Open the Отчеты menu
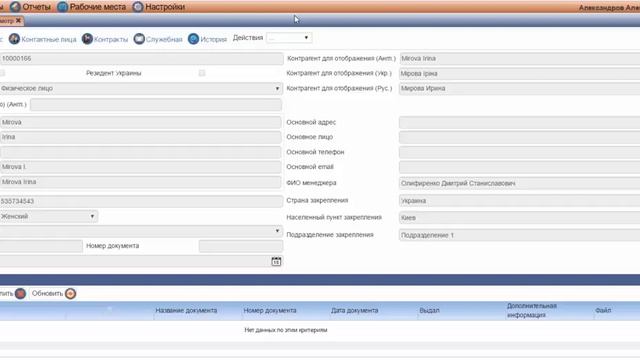Viewport: 640px width, 360px height. point(36,7)
